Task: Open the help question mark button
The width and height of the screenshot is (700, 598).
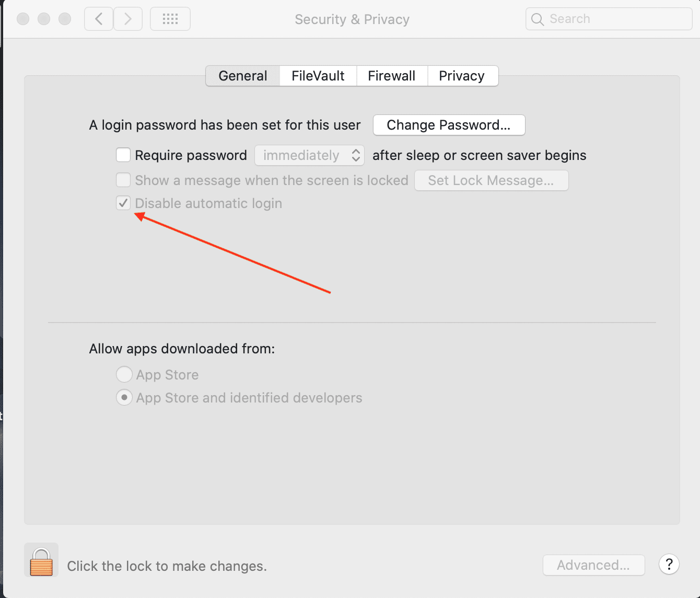Action: click(x=669, y=565)
